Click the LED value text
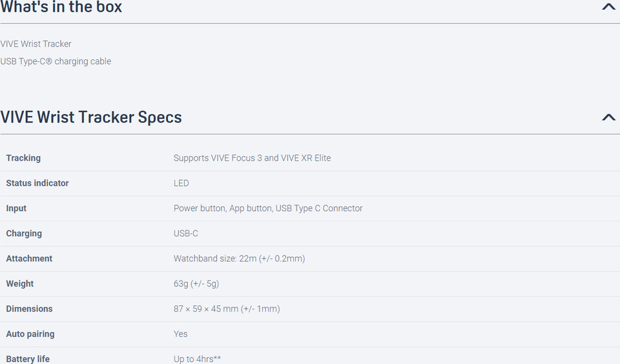This screenshot has height=364, width=620. click(181, 183)
